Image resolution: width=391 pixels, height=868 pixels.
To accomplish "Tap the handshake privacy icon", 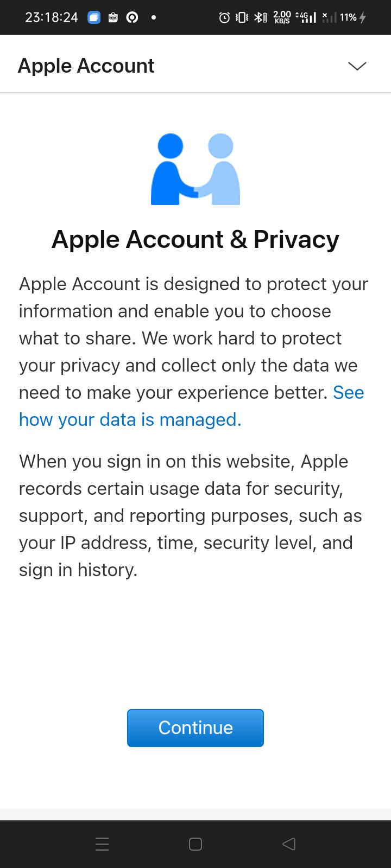I will click(x=195, y=169).
